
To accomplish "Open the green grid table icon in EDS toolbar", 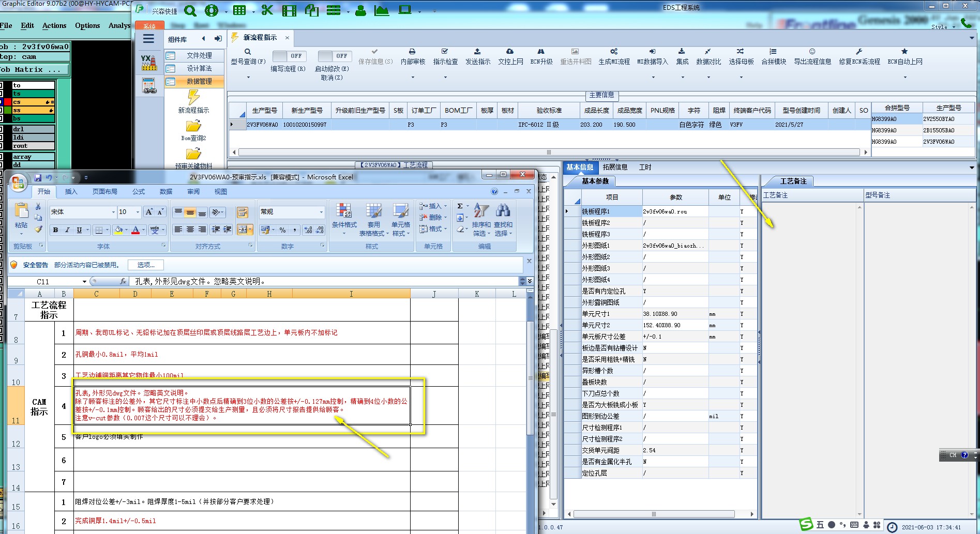I will tap(239, 10).
